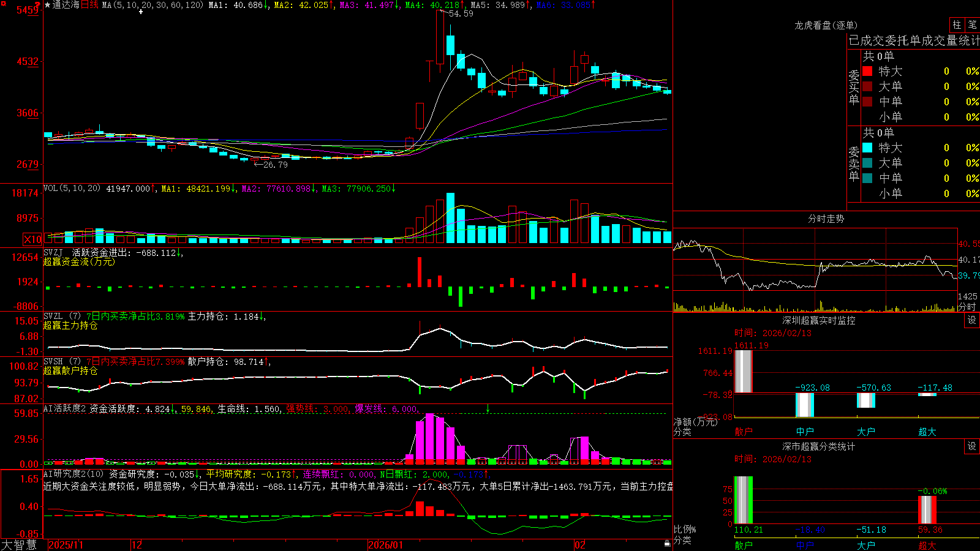
Task: Click the favorite star before 通达海
Action: pos(48,5)
